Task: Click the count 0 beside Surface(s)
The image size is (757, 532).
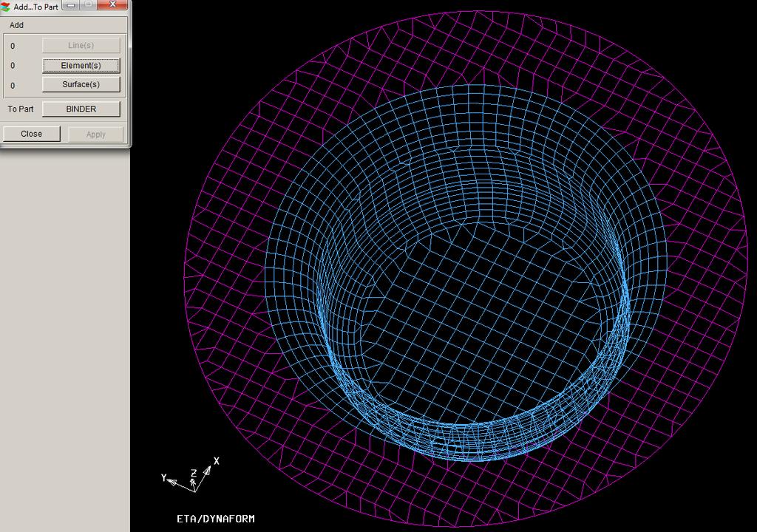Action: point(13,86)
